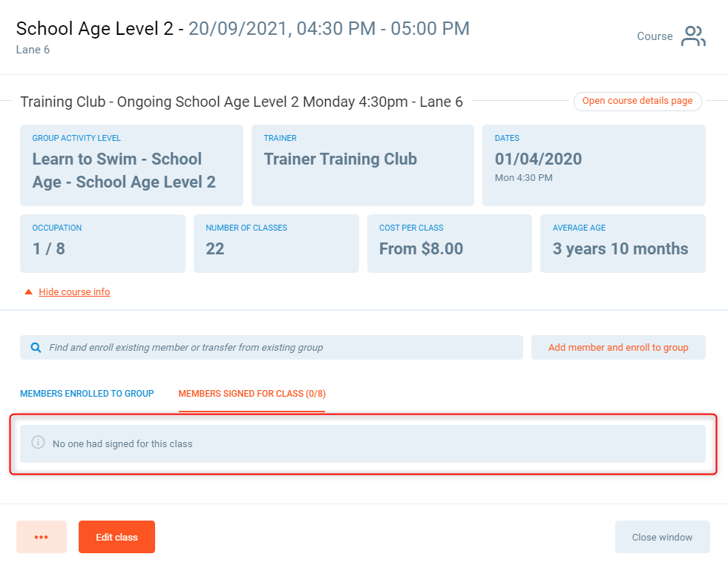The width and height of the screenshot is (728, 571).
Task: Select Members Signed for Class tab
Action: [x=252, y=394]
